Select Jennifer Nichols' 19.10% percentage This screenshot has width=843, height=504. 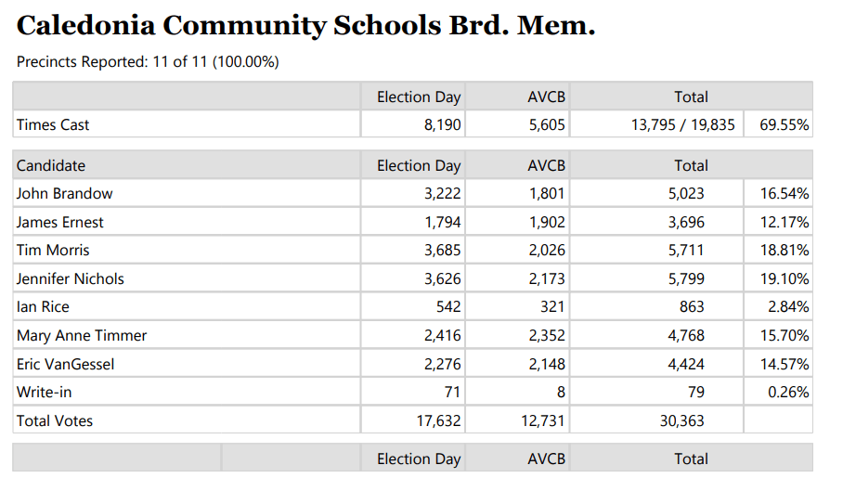pyautogui.click(x=784, y=279)
